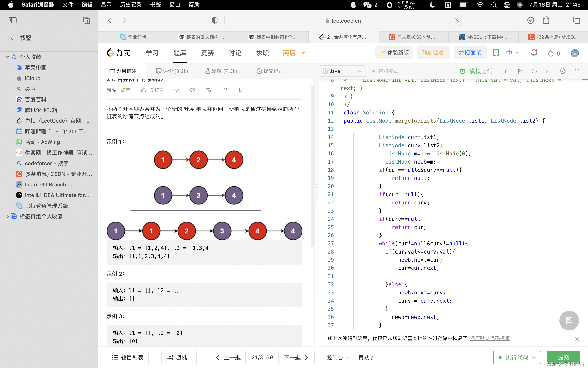This screenshot has height=368, width=588.
Task: Open the 中 language switch dropdown
Action: [512, 53]
